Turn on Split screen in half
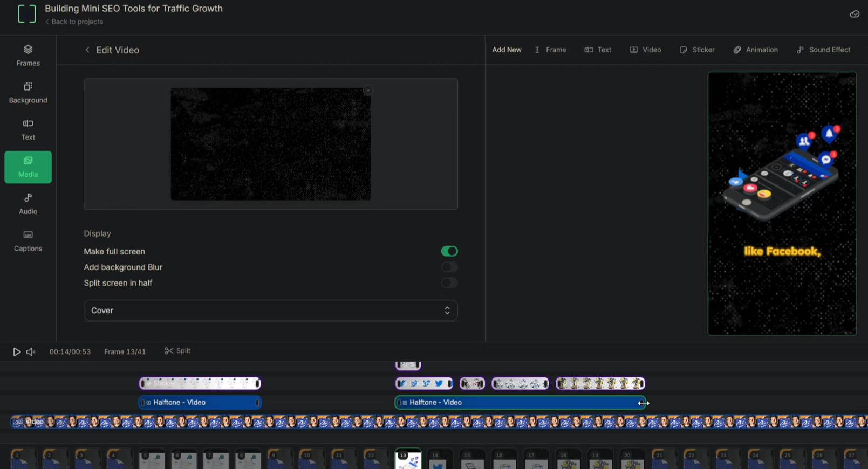The height and width of the screenshot is (469, 868). (449, 282)
